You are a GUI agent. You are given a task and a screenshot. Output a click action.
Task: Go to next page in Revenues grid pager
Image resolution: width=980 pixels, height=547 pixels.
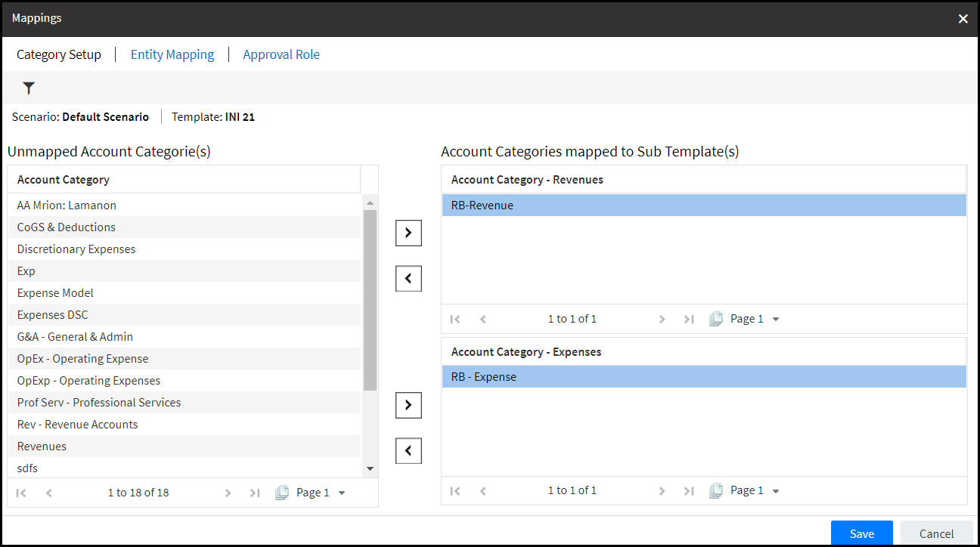(x=662, y=319)
